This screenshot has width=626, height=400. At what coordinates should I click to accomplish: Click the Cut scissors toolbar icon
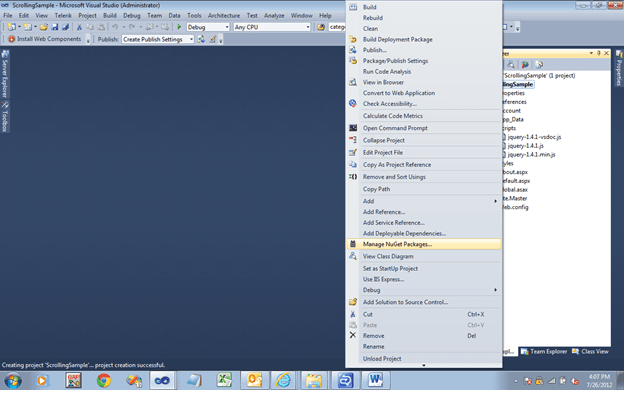[x=79, y=27]
